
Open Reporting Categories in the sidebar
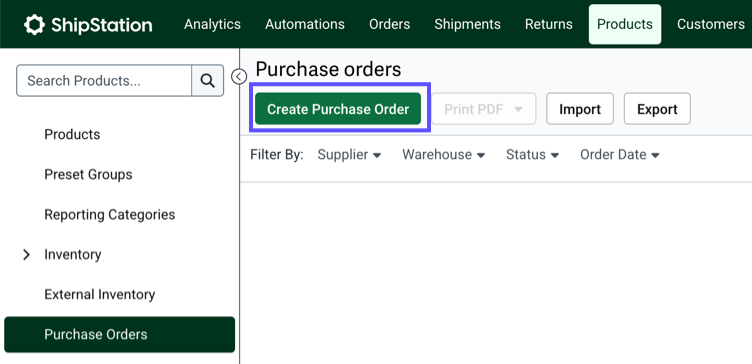coord(110,214)
